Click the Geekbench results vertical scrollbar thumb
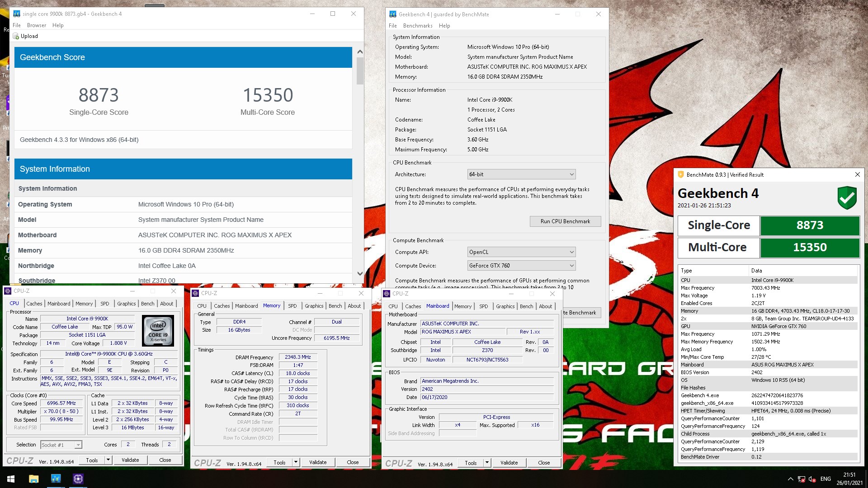The width and height of the screenshot is (868, 488). tap(360, 71)
